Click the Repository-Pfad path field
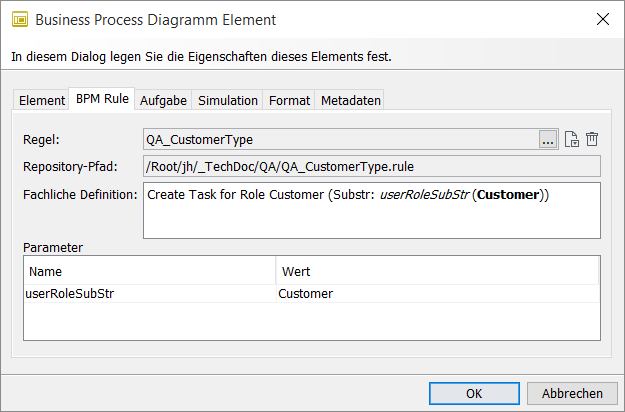 click(x=370, y=167)
